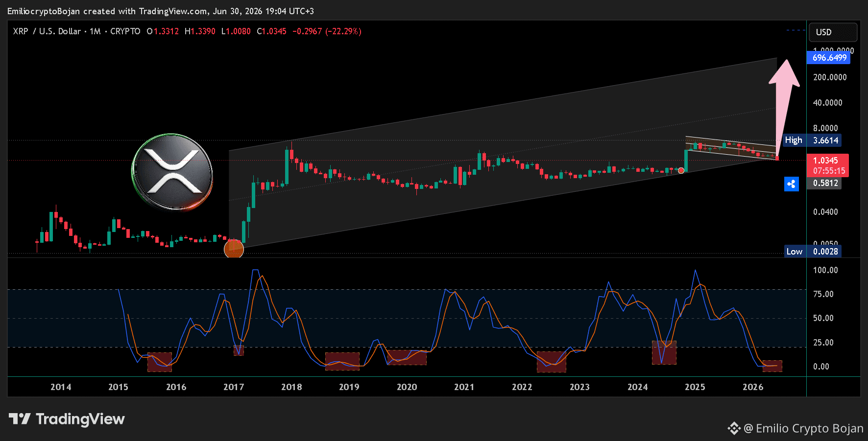The image size is (868, 441).
Task: Open the USD currency selector
Action: point(833,32)
